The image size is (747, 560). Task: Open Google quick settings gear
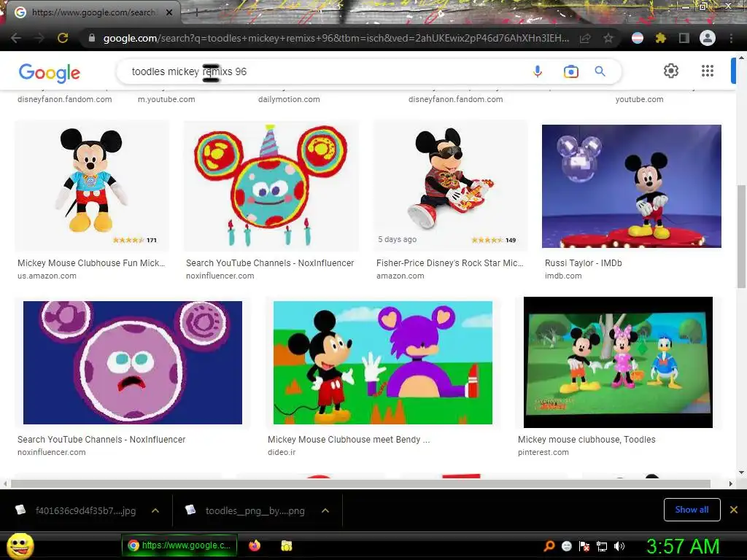coord(671,71)
